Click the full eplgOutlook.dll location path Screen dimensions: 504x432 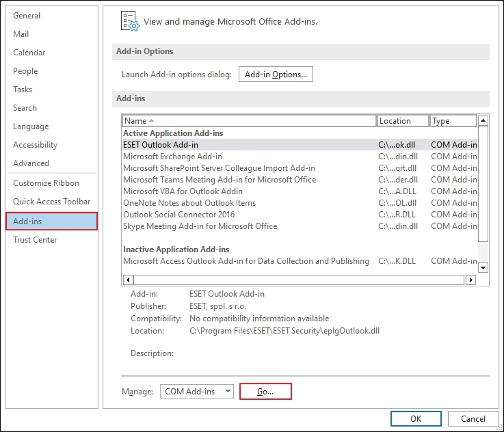click(284, 331)
